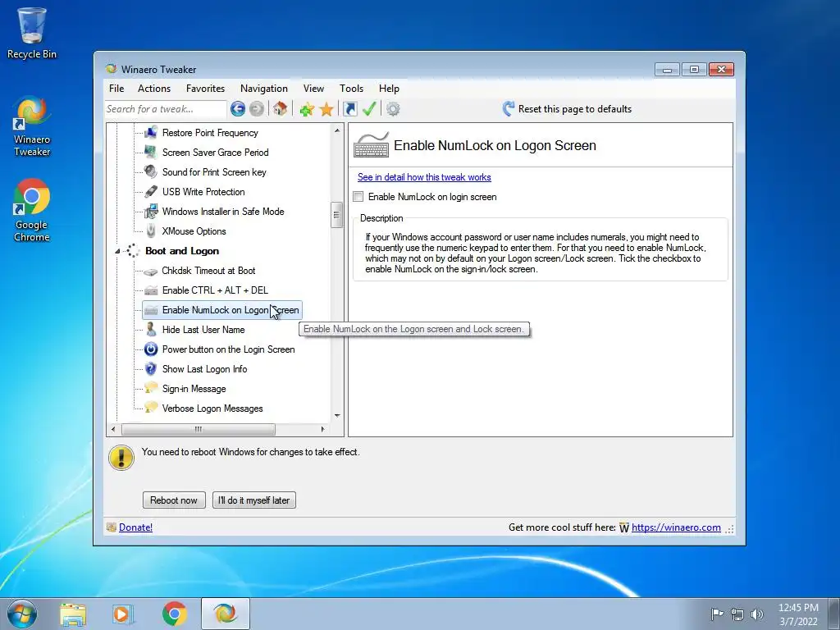The height and width of the screenshot is (630, 840).
Task: Open the View menu
Action: click(313, 89)
